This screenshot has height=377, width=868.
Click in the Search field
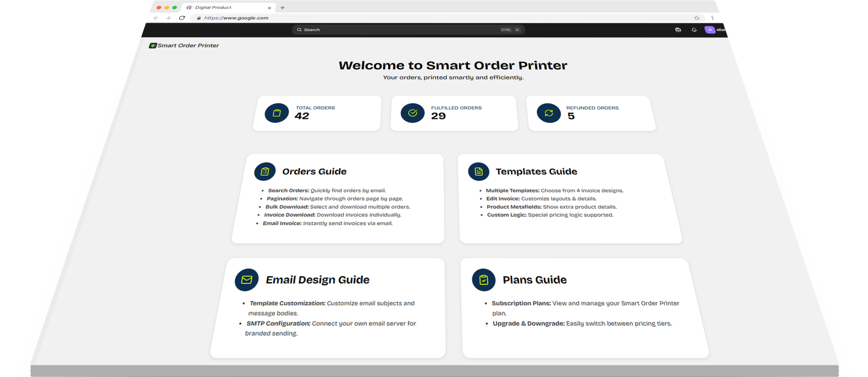pyautogui.click(x=400, y=30)
